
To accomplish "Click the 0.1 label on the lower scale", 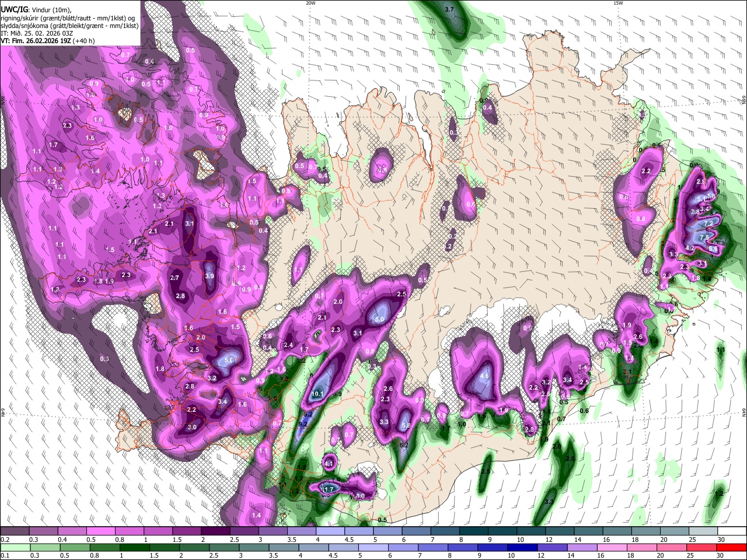I will click(x=5, y=555).
